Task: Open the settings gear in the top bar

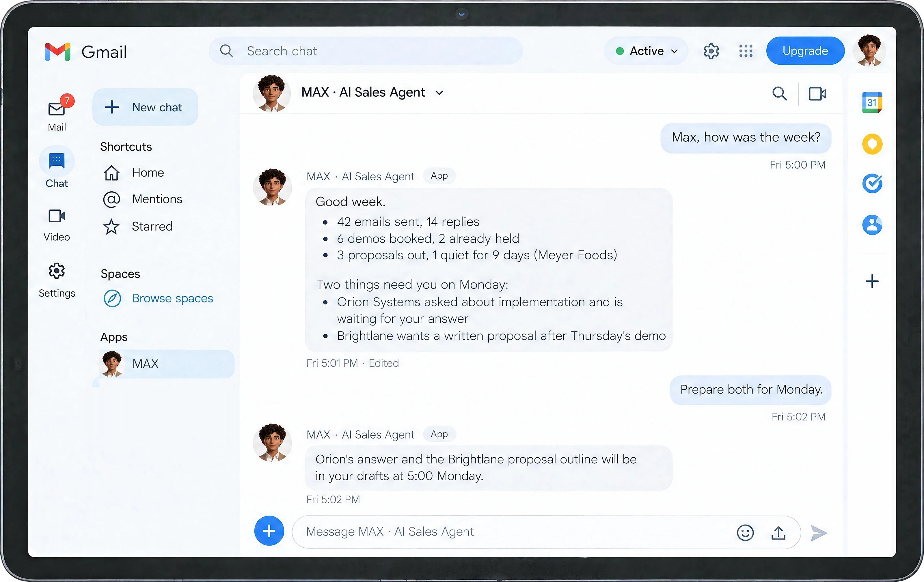Action: click(x=711, y=51)
